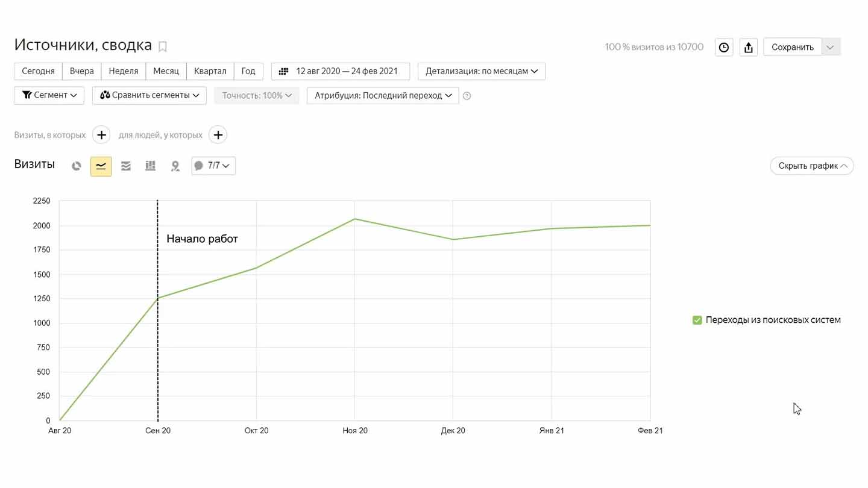Click the Визиты metric heading
868x488 pixels.
tap(34, 164)
